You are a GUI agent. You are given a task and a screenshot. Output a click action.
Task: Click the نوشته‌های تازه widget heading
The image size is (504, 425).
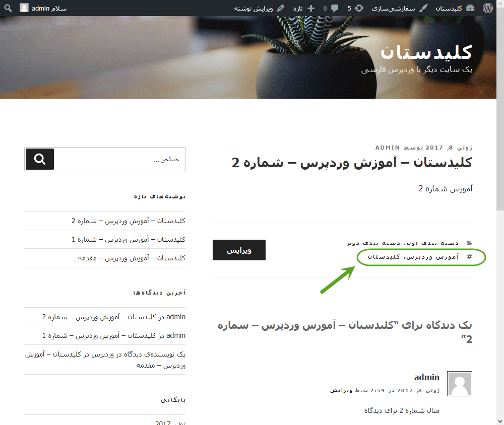pyautogui.click(x=160, y=196)
